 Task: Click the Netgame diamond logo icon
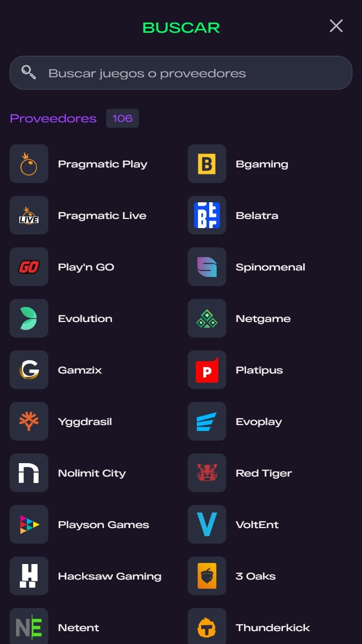207,318
